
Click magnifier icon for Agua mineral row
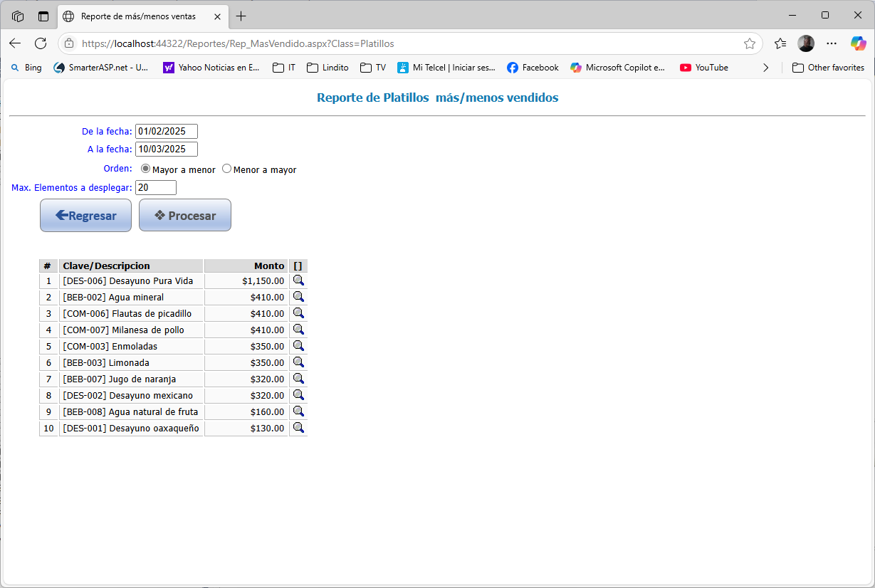298,297
